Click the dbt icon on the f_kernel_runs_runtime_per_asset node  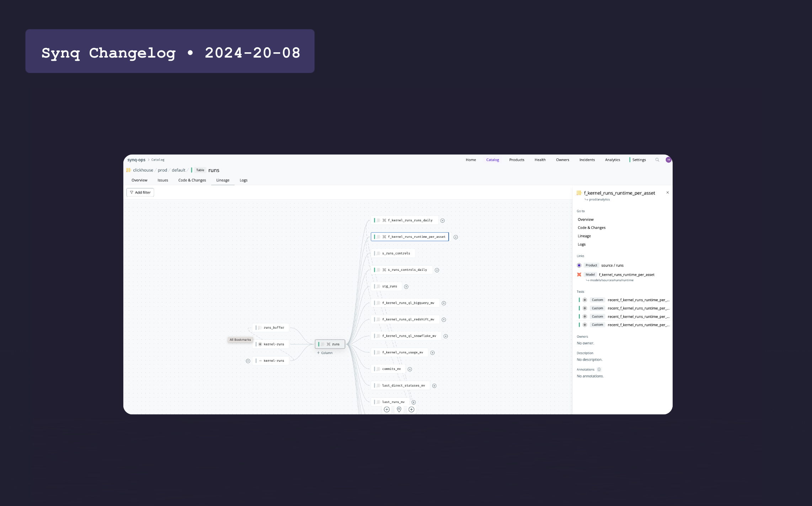384,237
